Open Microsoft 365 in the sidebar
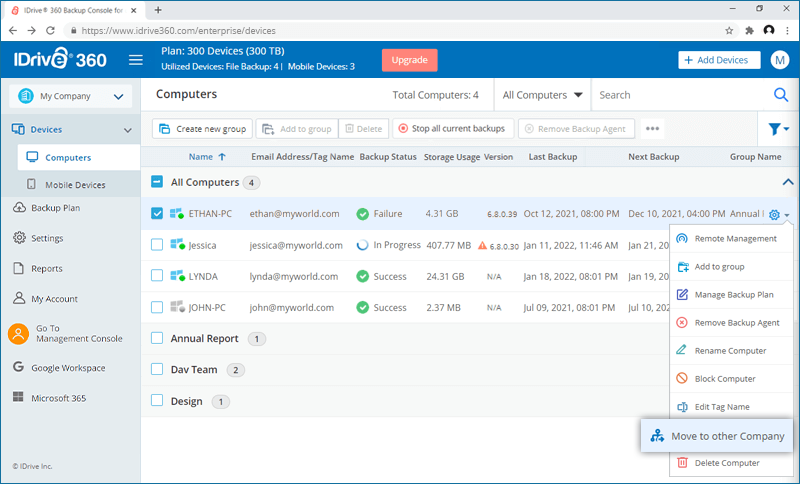 [49, 398]
